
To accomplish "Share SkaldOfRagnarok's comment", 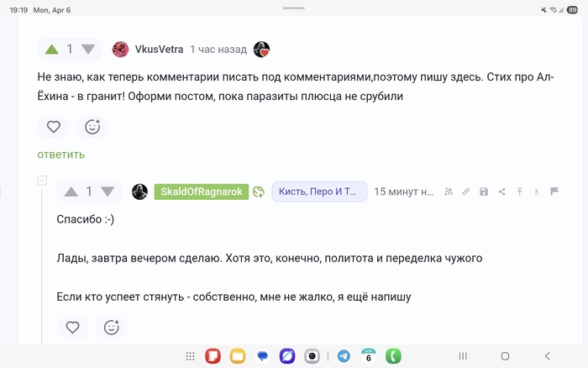I will pyautogui.click(x=501, y=192).
